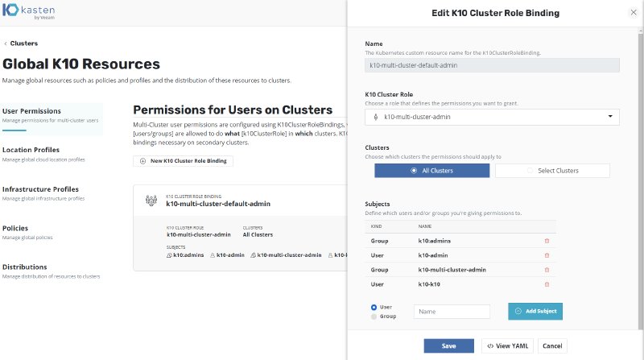Screen dimensions: 644x360
Task: Click the code icon in View YAML
Action: click(490, 346)
